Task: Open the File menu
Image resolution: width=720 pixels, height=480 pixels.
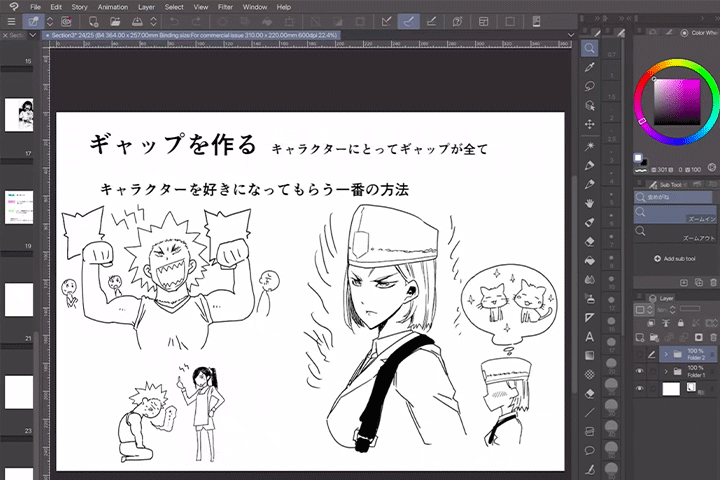Action: point(35,7)
